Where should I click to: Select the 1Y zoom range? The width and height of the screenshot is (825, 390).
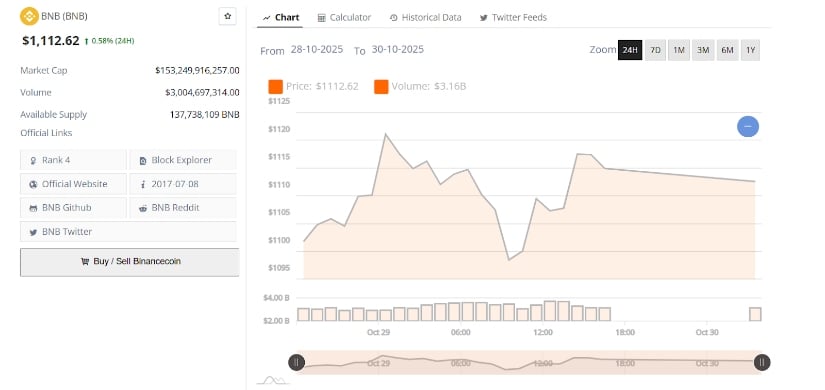pyautogui.click(x=751, y=50)
